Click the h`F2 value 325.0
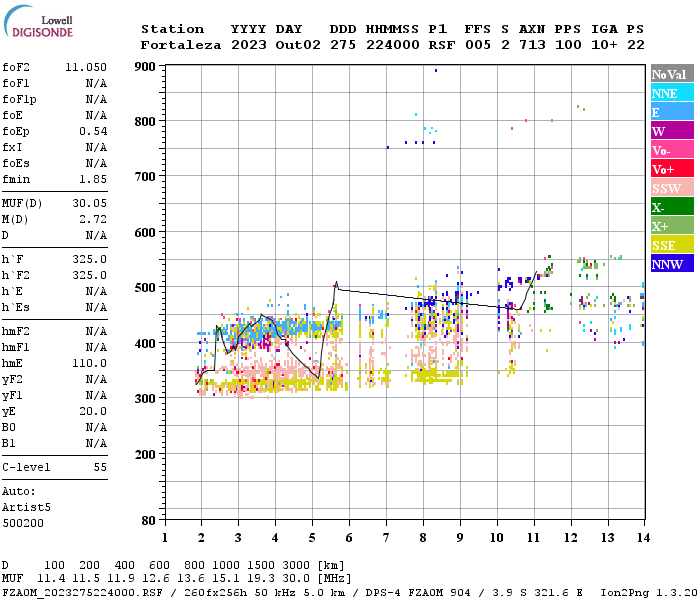The width and height of the screenshot is (700, 600). click(x=90, y=275)
